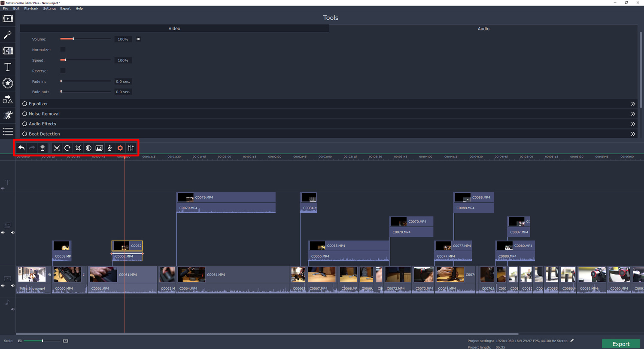Set the Fade out slider
The image size is (644, 349).
pos(85,91)
